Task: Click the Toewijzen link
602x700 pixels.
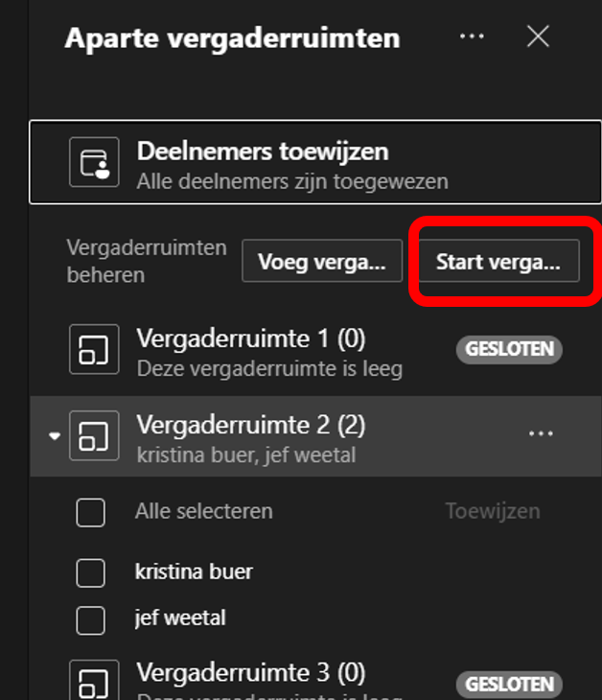Action: [493, 511]
